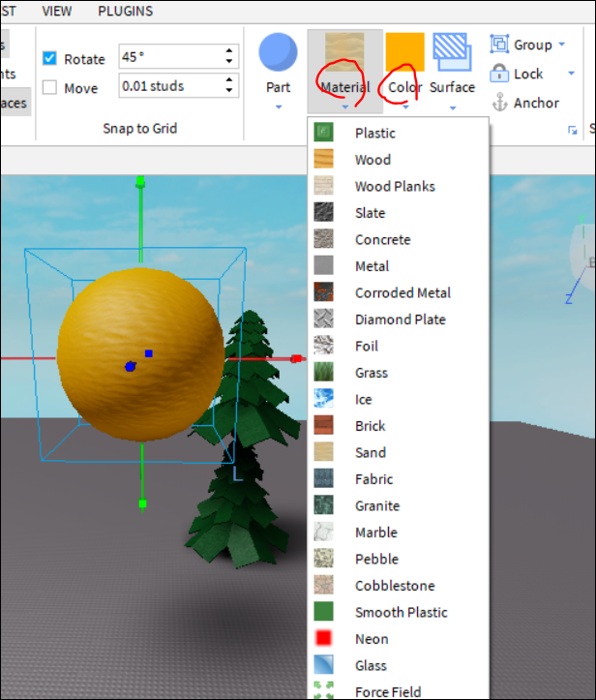Click the red X-axis rotation handle
The image size is (596, 700).
[297, 358]
